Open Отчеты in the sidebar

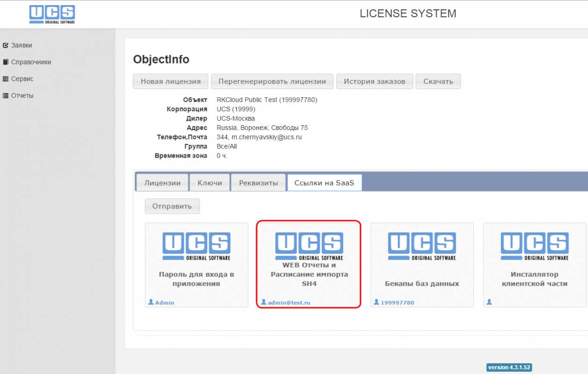pyautogui.click(x=22, y=96)
